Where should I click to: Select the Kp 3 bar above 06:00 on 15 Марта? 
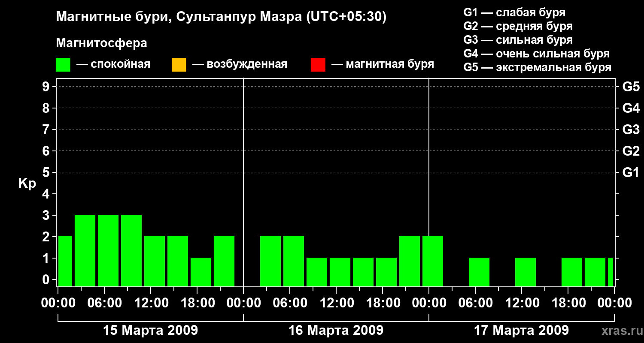click(x=108, y=250)
